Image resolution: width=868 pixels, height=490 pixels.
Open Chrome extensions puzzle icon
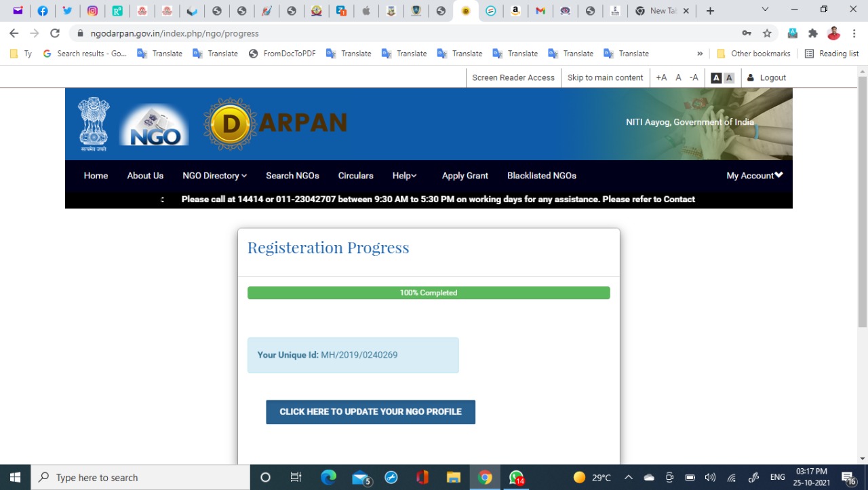click(x=812, y=33)
